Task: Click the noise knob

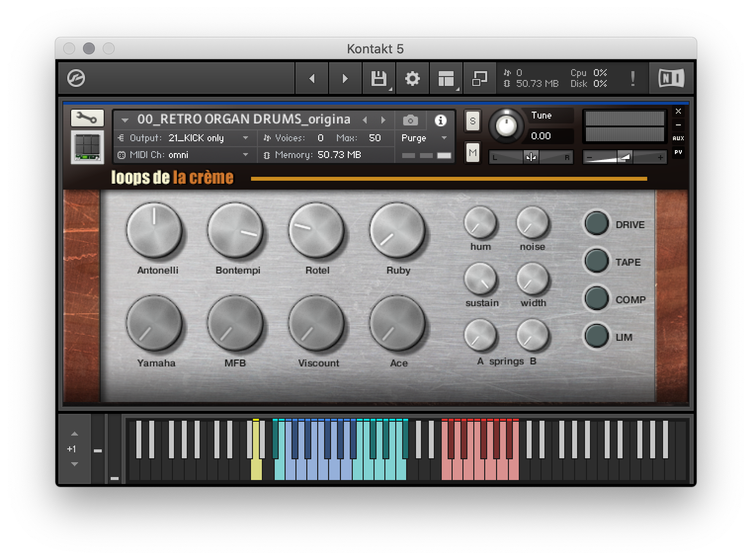Action: click(x=532, y=222)
